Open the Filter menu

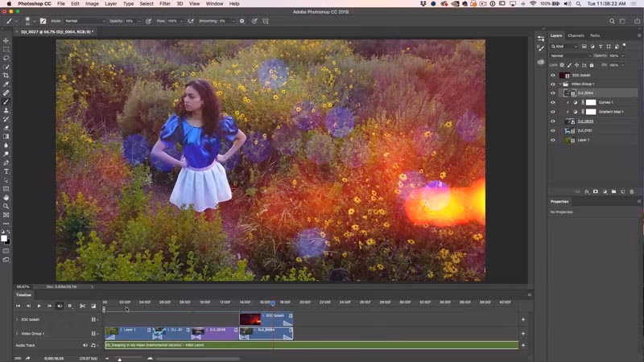(164, 4)
